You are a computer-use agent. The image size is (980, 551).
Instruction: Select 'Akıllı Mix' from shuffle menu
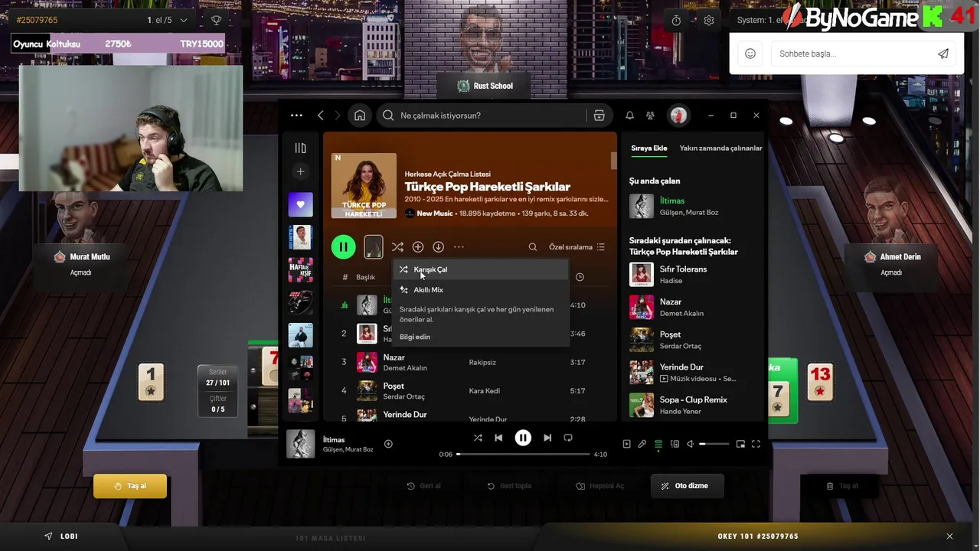(481, 290)
